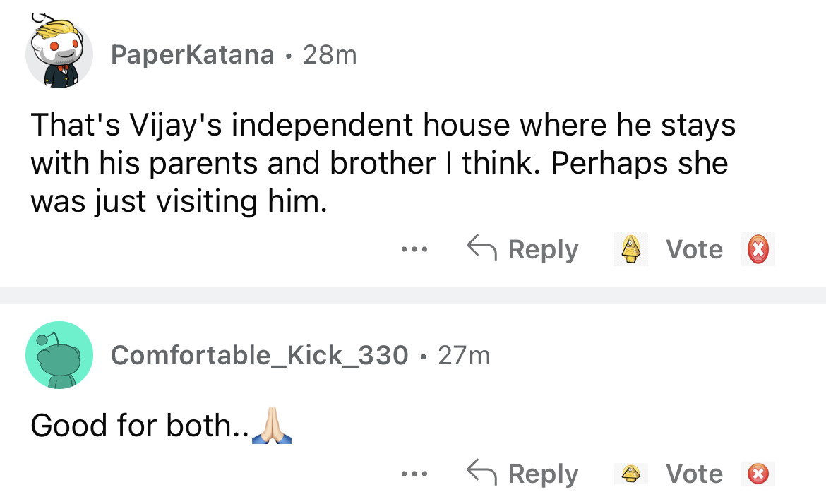Image resolution: width=826 pixels, height=504 pixels.
Task: Upvote the "Good for both" comment
Action: click(x=630, y=474)
